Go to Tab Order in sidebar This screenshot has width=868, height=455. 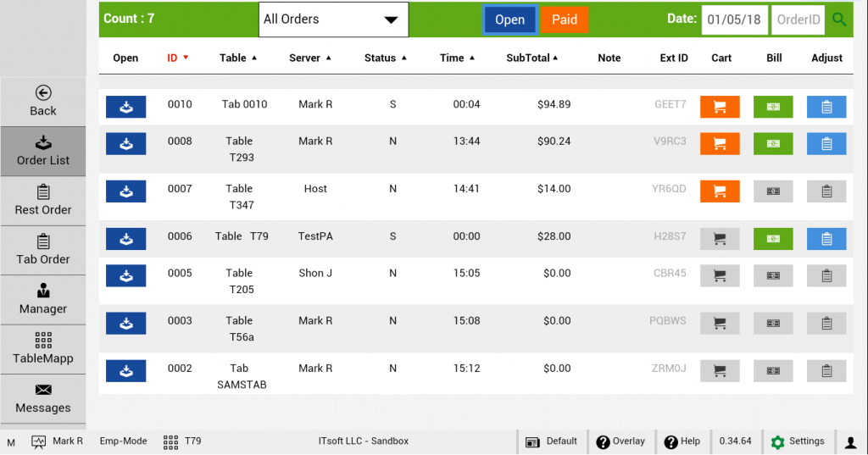click(x=43, y=250)
